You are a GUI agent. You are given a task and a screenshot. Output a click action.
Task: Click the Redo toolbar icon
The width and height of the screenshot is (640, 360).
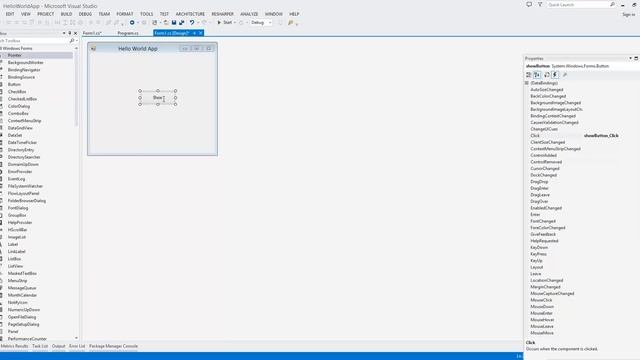[204, 22]
